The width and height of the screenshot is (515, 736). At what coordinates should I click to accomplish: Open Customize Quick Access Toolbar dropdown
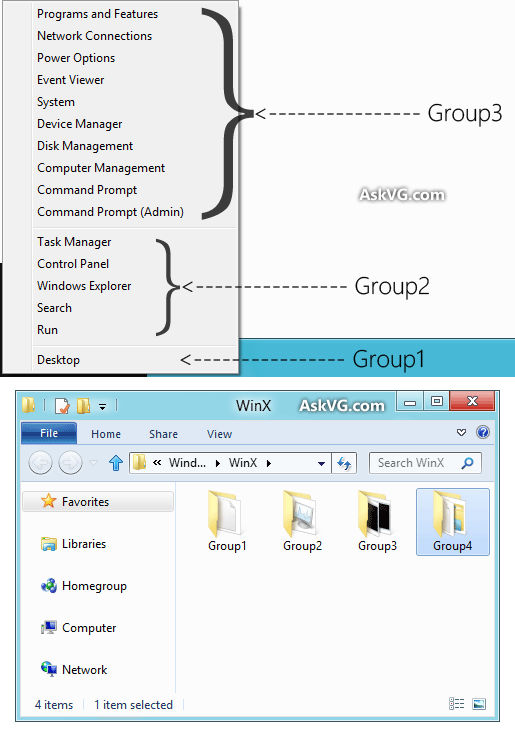click(x=102, y=406)
